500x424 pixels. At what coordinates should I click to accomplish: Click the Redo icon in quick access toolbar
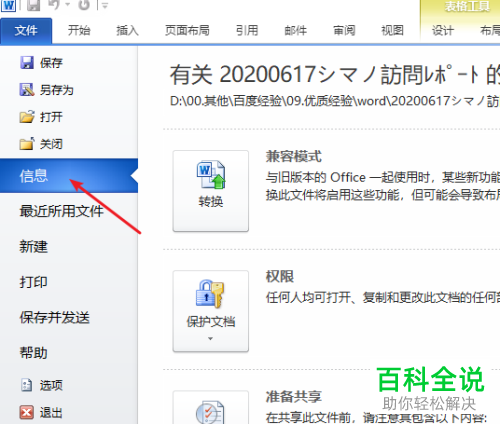point(84,5)
